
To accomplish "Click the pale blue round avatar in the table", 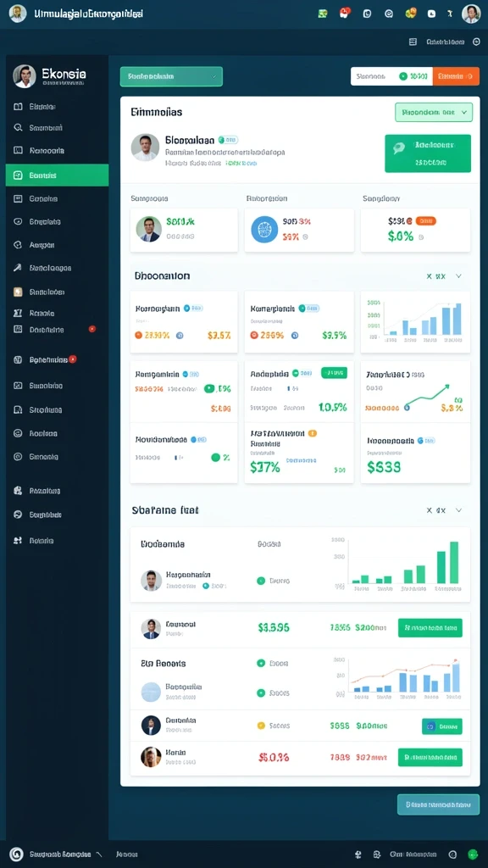I will [x=151, y=692].
